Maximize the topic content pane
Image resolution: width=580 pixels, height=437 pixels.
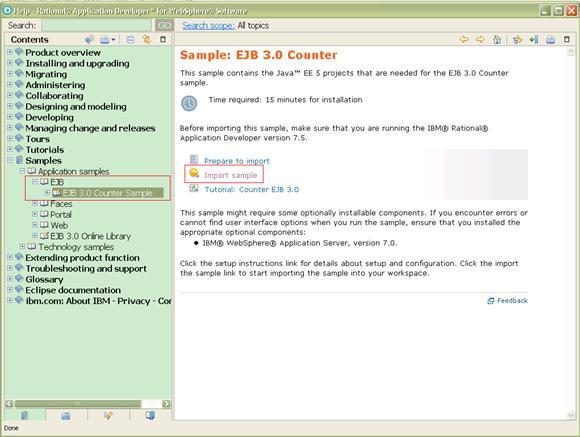(x=566, y=39)
